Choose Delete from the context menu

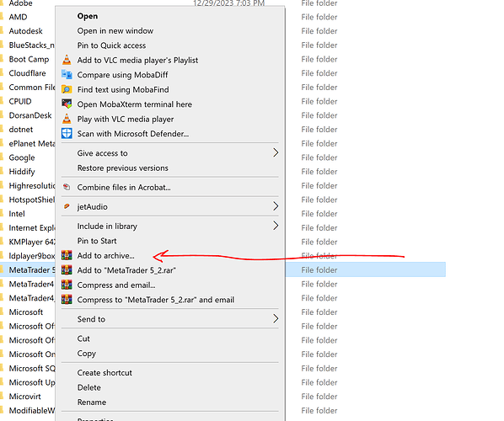(89, 387)
